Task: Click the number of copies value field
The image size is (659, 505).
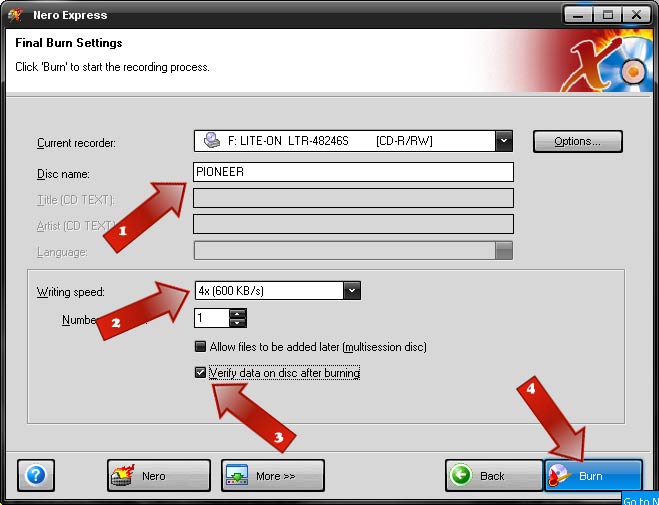Action: tap(212, 318)
